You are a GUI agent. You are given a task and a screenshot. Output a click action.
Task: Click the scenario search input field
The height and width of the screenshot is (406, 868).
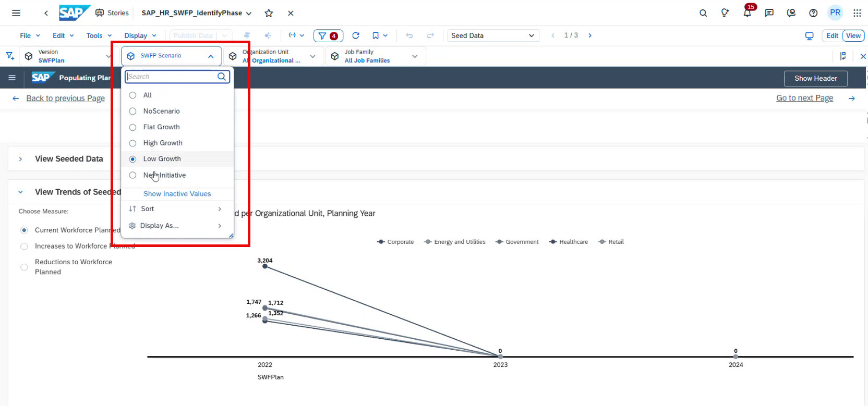[171, 77]
